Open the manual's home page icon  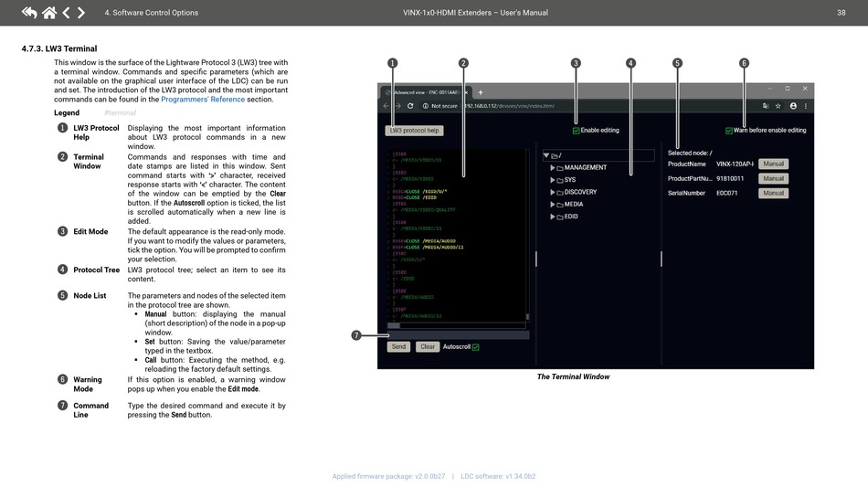click(x=49, y=12)
